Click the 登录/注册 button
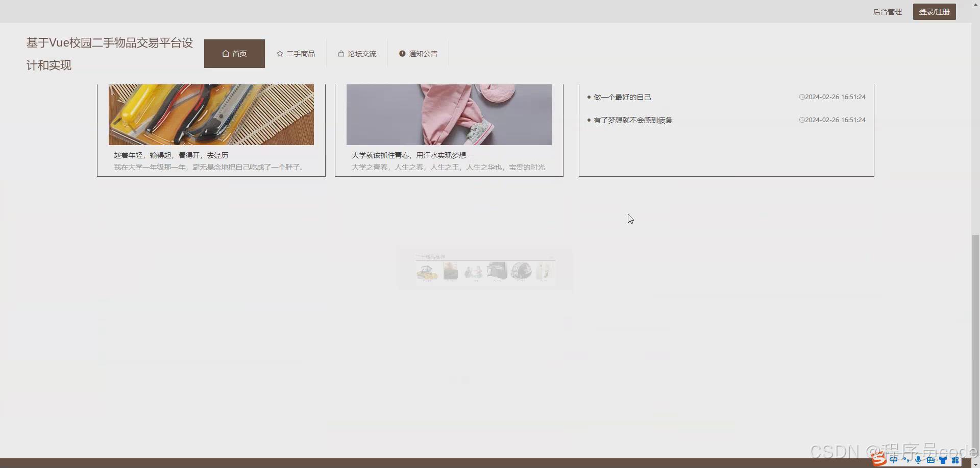 (x=934, y=11)
